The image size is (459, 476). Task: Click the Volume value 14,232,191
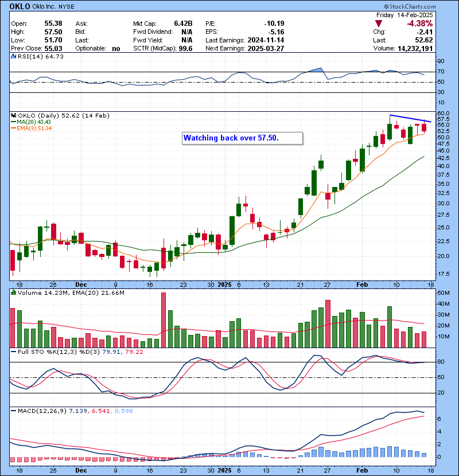point(415,48)
